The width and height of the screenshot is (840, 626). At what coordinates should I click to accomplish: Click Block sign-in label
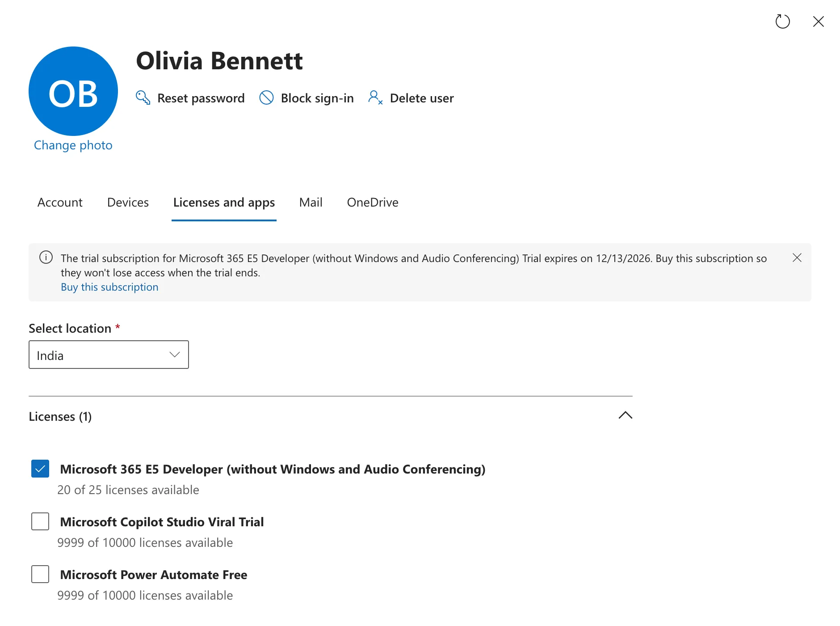point(317,98)
